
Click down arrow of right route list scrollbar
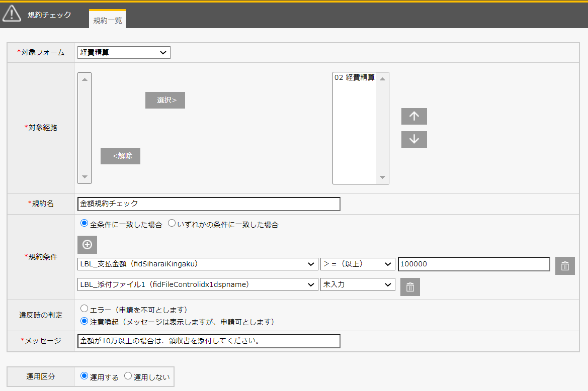point(382,177)
